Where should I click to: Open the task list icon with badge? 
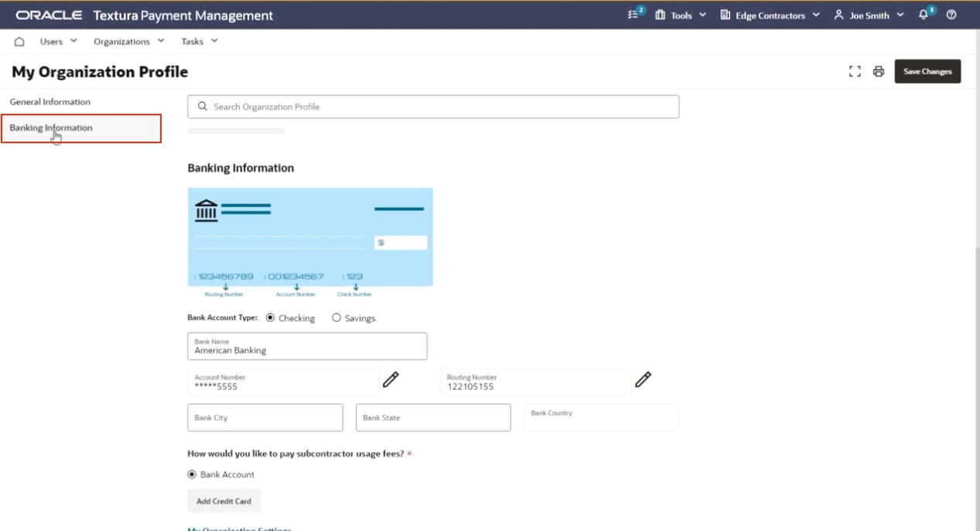(x=634, y=15)
